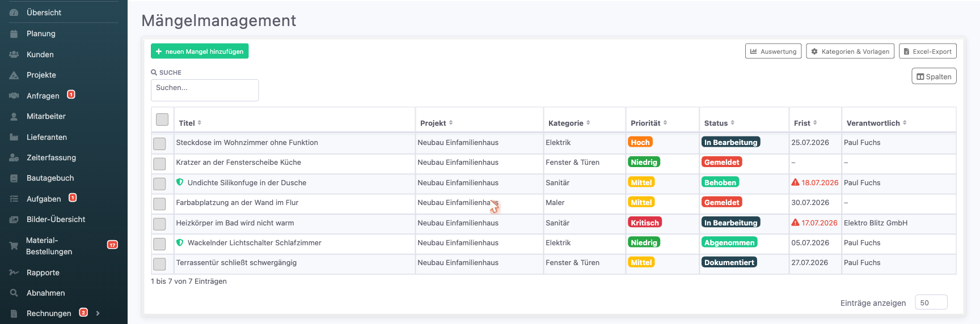Image resolution: width=980 pixels, height=324 pixels.
Task: Click shield icon next to Undichte Silikonfuge
Action: pos(180,182)
